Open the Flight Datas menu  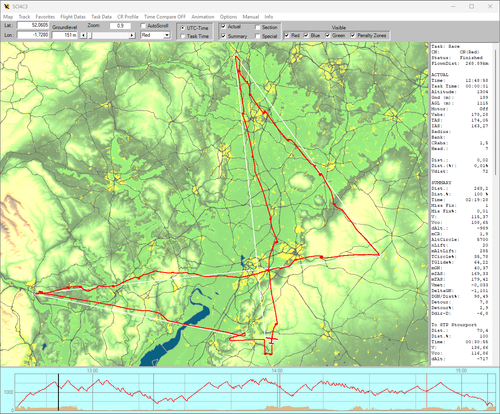[x=73, y=17]
